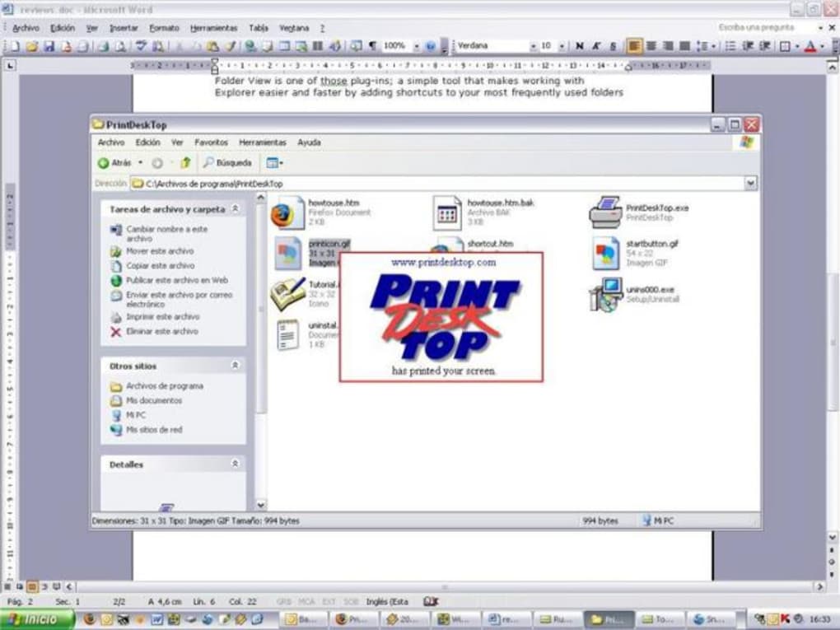
Task: Select the howtouse.htm.bak file icon
Action: tap(447, 212)
